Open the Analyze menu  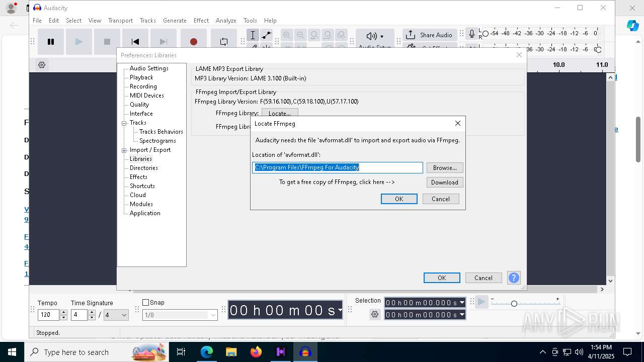226,21
